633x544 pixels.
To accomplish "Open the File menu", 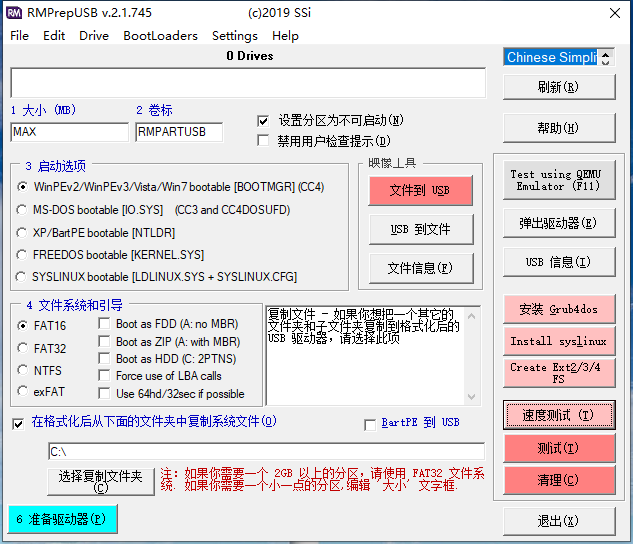I will [19, 35].
